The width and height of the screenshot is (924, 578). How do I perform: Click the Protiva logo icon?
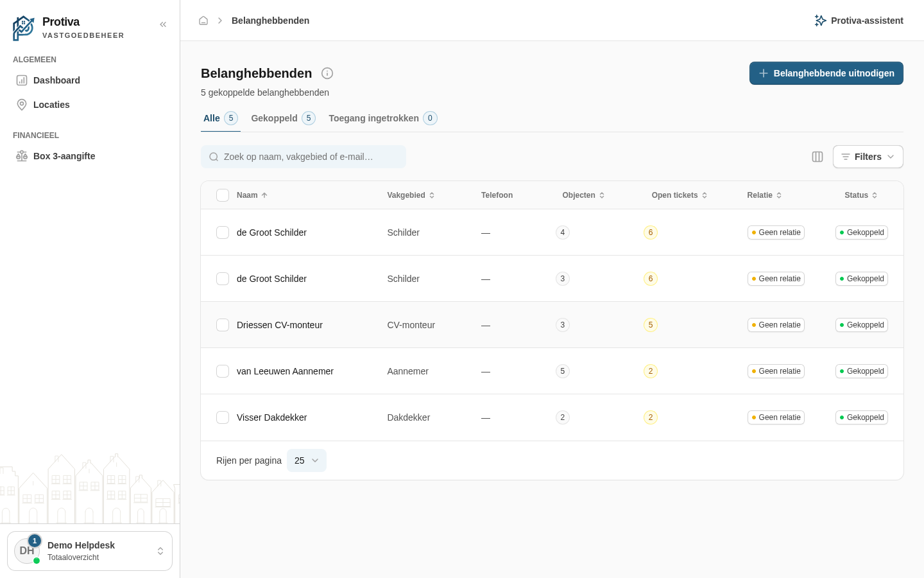point(23,28)
